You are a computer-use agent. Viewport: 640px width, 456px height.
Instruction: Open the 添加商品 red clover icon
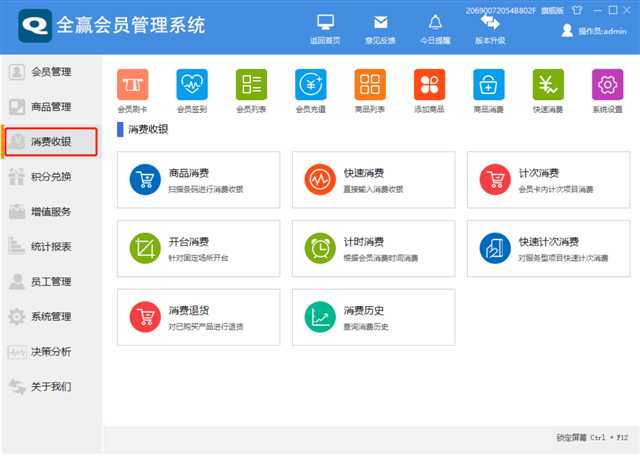click(429, 85)
